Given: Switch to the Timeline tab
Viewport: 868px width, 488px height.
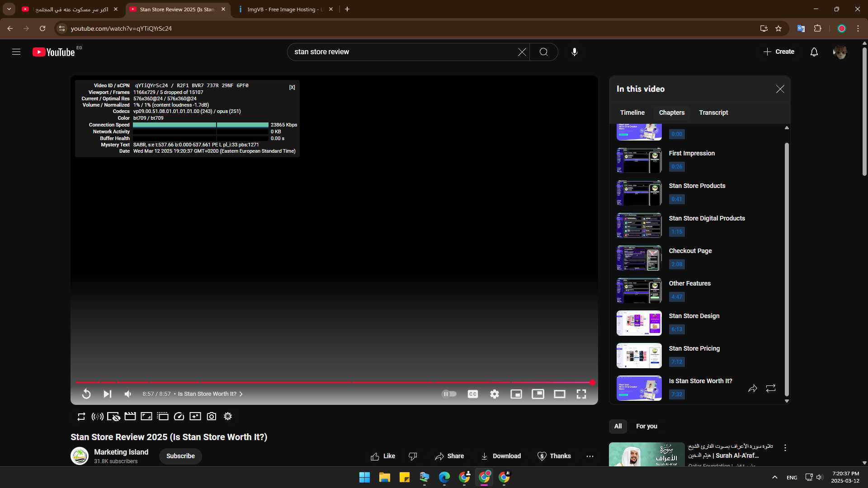Looking at the screenshot, I should tap(632, 113).
